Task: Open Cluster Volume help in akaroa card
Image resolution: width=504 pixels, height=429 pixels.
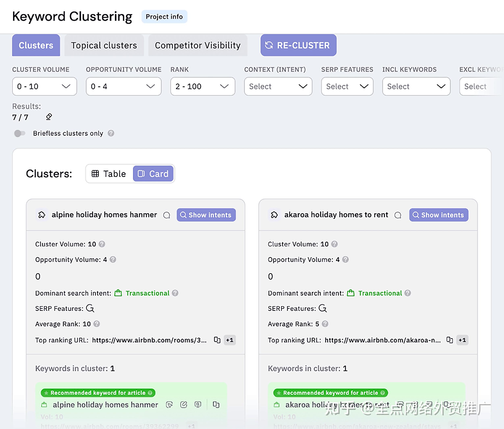Action: click(334, 244)
